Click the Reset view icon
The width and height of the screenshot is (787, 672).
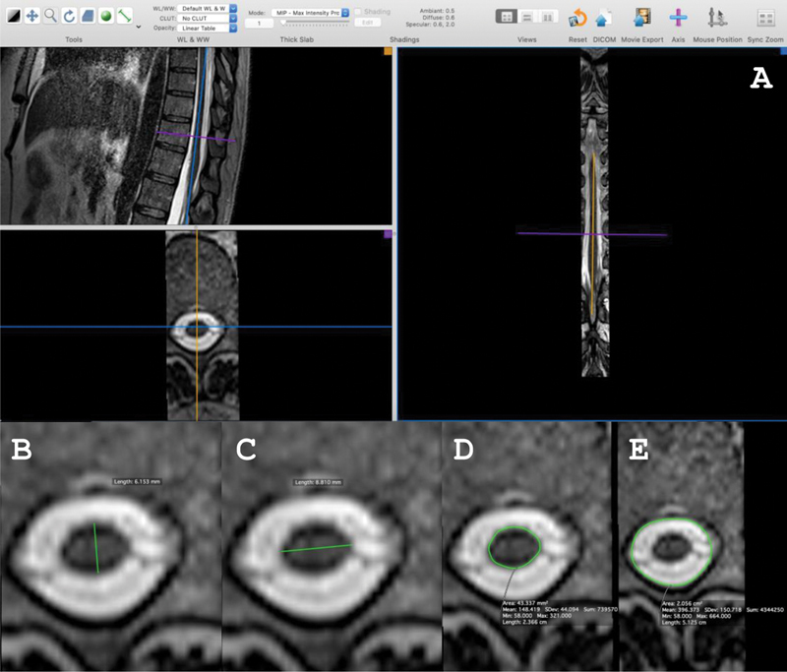pyautogui.click(x=577, y=17)
